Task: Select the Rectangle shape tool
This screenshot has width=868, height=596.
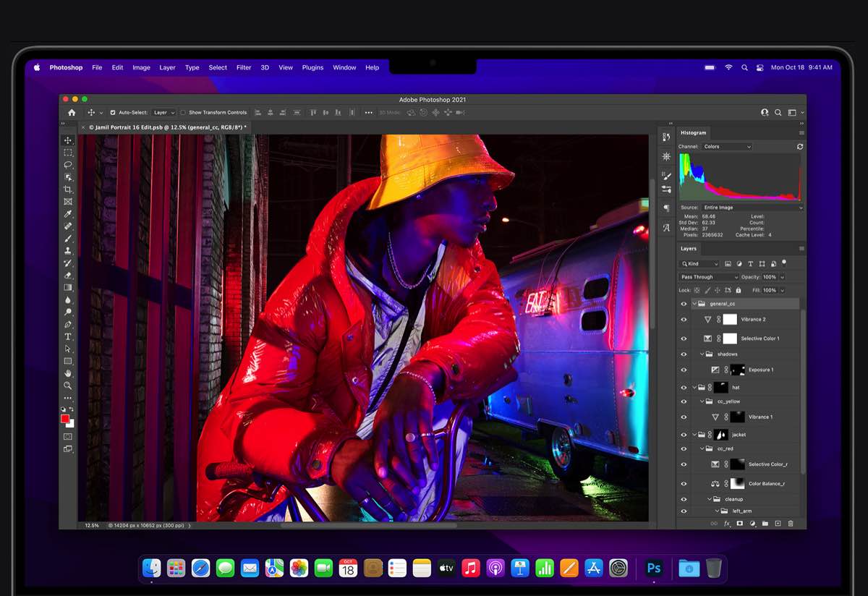Action: click(x=68, y=361)
